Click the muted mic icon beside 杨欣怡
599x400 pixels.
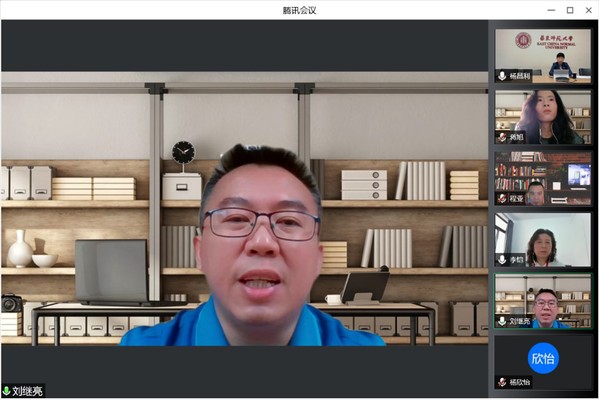coord(502,382)
